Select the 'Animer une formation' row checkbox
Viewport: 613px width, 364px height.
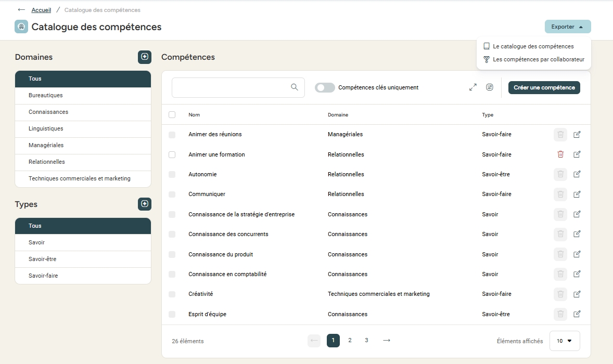click(x=172, y=154)
